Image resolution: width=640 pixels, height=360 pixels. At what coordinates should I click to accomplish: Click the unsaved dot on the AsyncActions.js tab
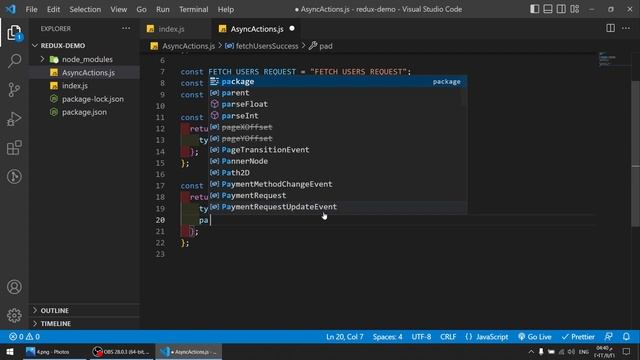[x=292, y=29]
